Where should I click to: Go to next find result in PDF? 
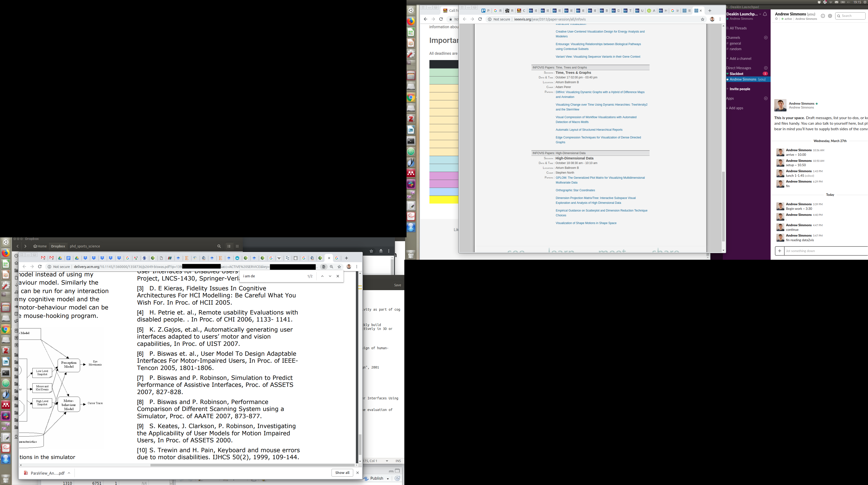tap(330, 276)
